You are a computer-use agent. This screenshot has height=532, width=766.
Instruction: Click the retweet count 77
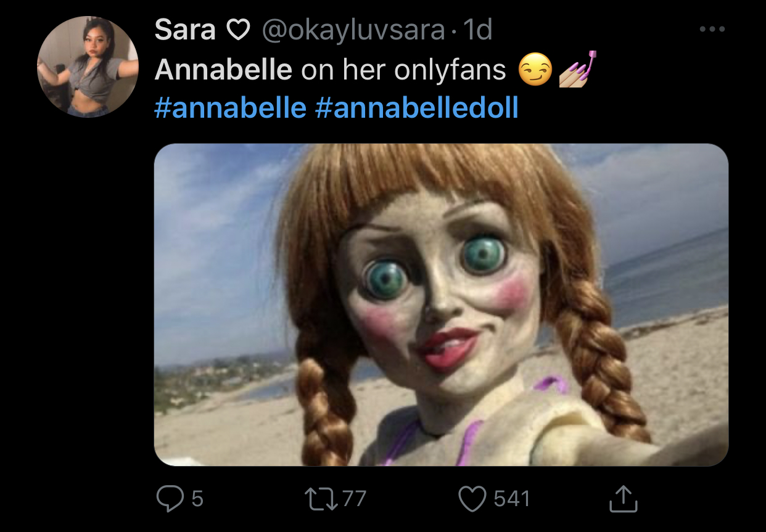(x=353, y=498)
